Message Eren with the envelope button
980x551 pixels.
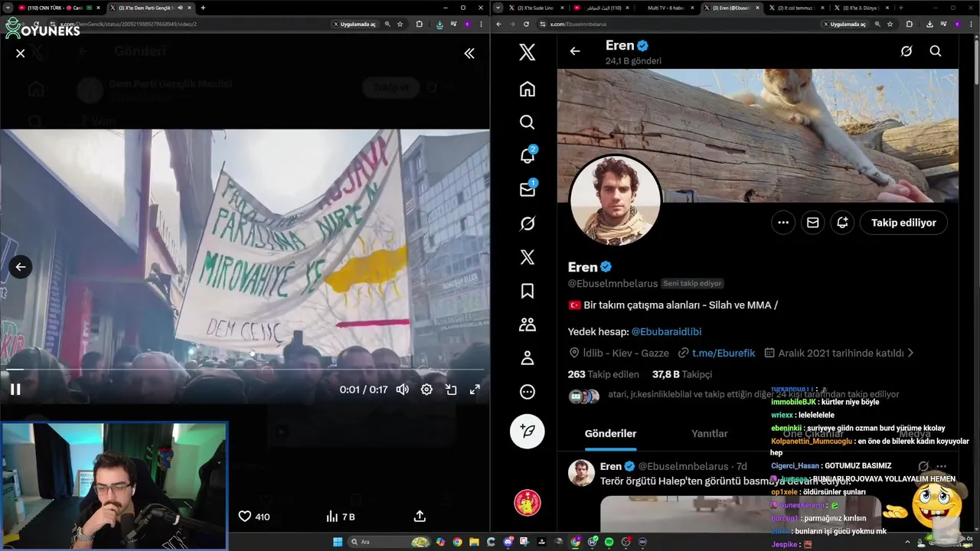click(812, 223)
